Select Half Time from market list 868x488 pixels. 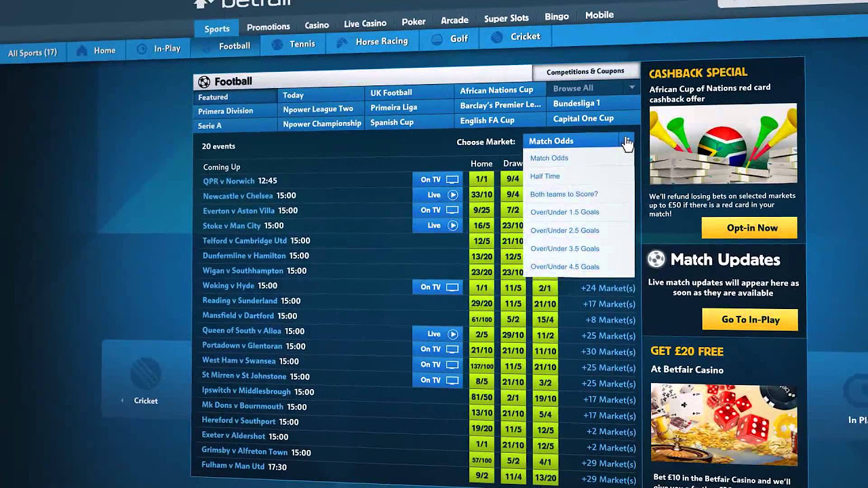545,176
